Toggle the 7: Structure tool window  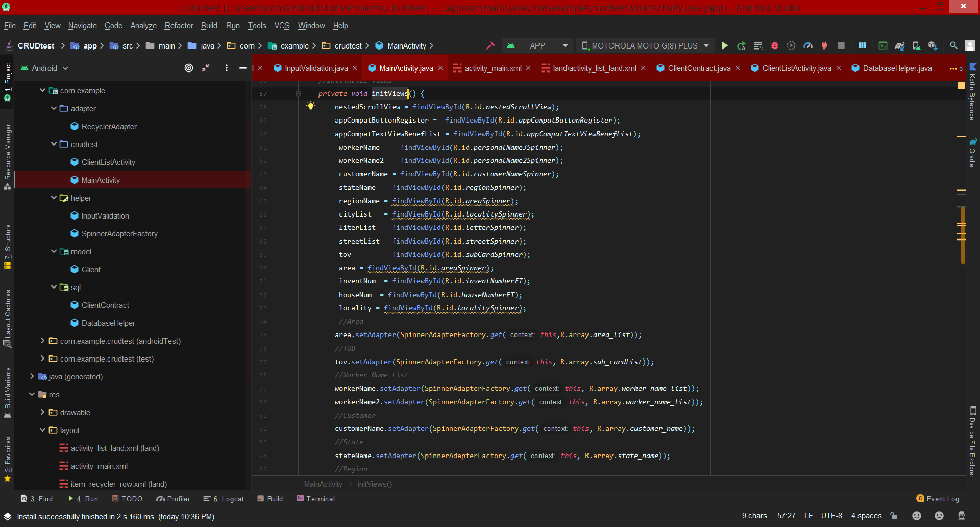8,246
